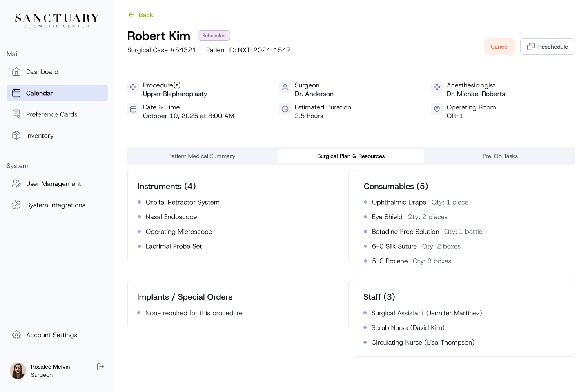
Task: Click the Preference Cards icon
Action: (16, 114)
